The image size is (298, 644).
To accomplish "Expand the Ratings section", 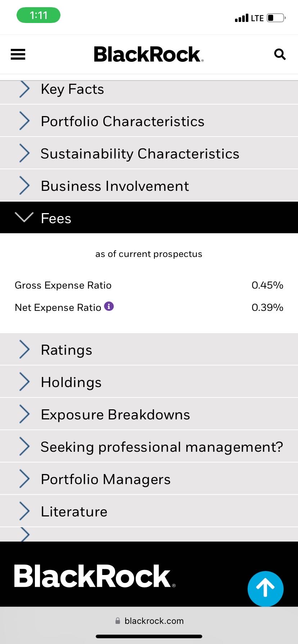I will (x=149, y=350).
